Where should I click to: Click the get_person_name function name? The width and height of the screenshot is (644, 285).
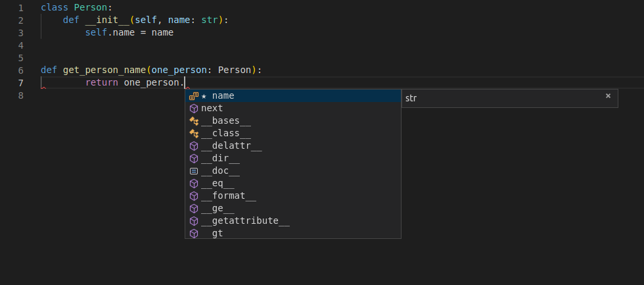click(104, 70)
